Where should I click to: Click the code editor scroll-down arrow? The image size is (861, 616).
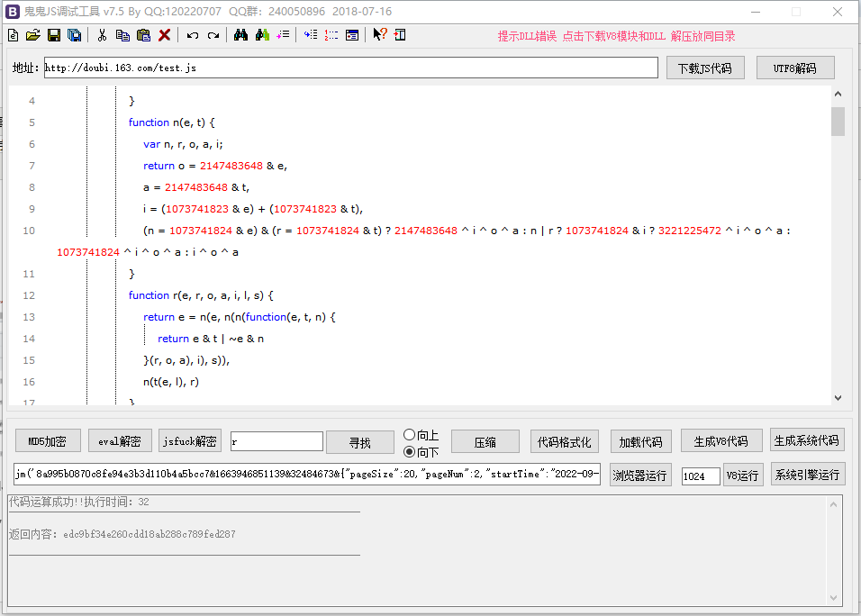[838, 398]
